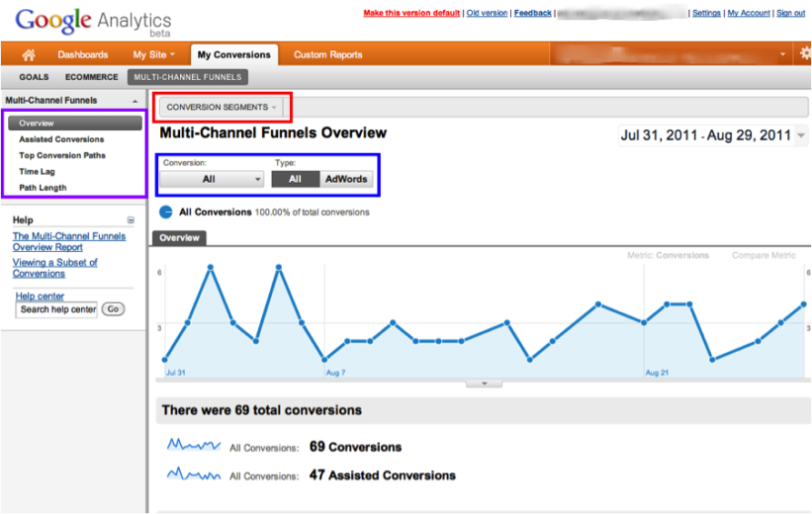Click the 69 Conversions sparkline thumbnail
The image size is (812, 514).
point(194,445)
